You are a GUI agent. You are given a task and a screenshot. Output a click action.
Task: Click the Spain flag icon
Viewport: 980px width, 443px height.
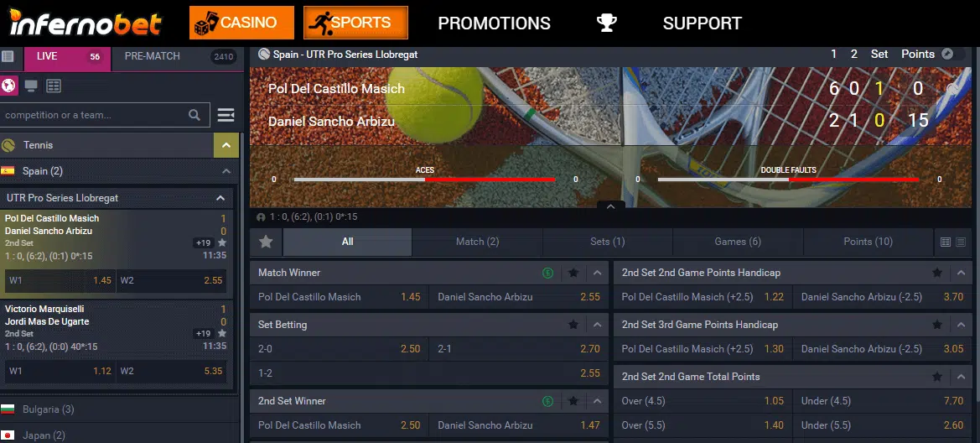8,171
